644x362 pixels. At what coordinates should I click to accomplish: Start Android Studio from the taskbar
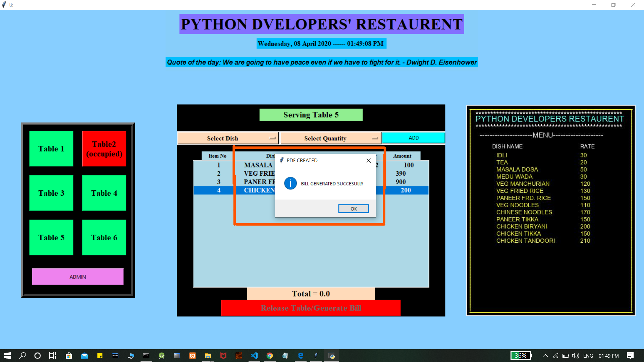(162, 356)
